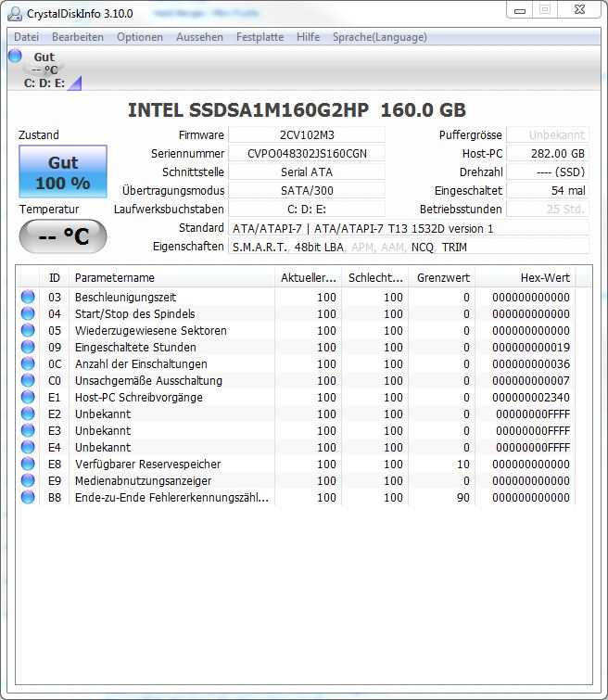The height and width of the screenshot is (700, 608).
Task: Click the CrystalDiskInfo title bar icon
Action: tap(15, 13)
